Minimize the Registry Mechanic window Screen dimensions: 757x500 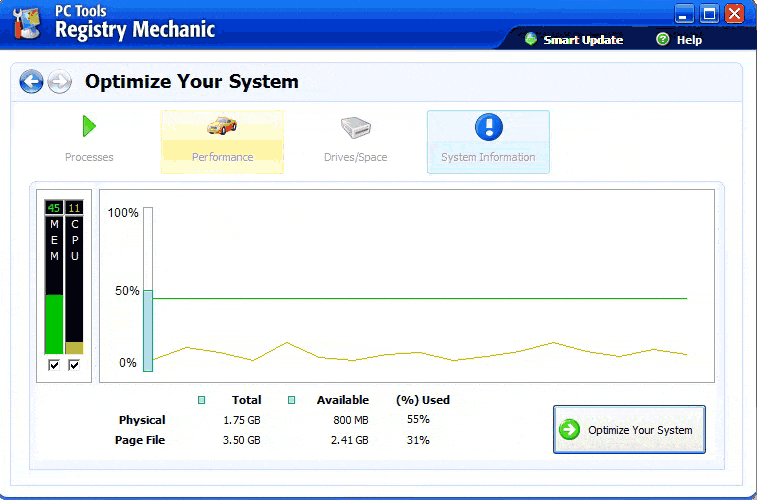(x=684, y=14)
